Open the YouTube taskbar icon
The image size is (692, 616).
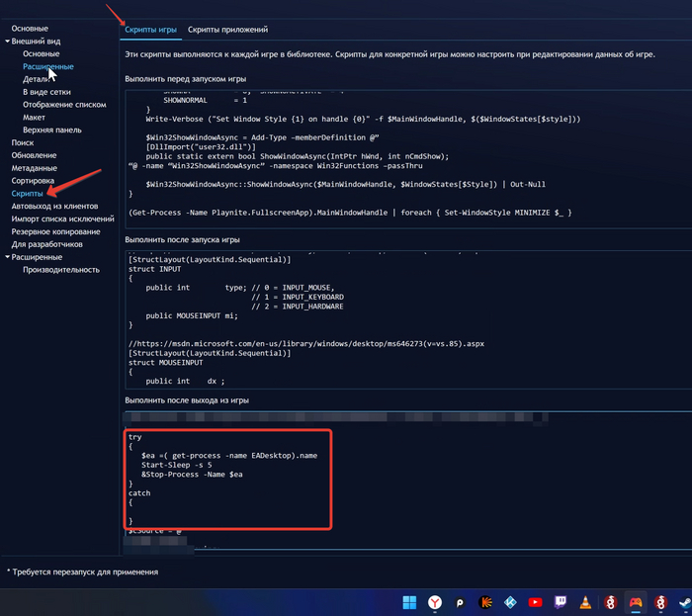click(536, 602)
